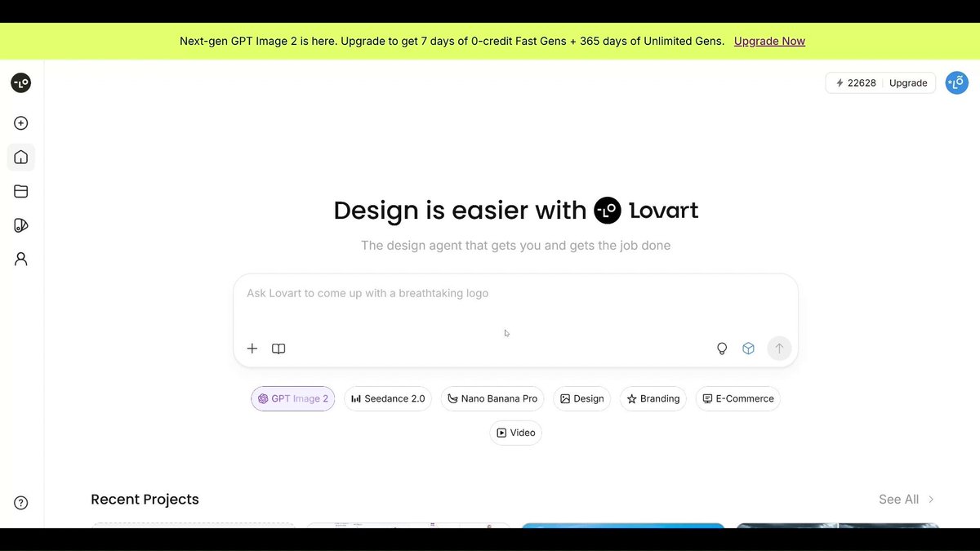Select the GPT Image 2 chip

pyautogui.click(x=292, y=398)
